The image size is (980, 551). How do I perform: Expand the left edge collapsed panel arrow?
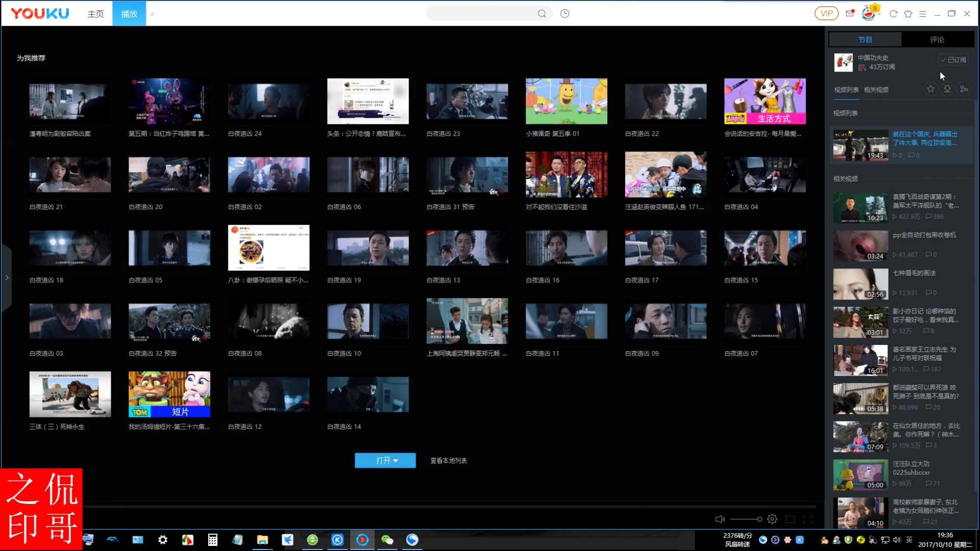[7, 278]
